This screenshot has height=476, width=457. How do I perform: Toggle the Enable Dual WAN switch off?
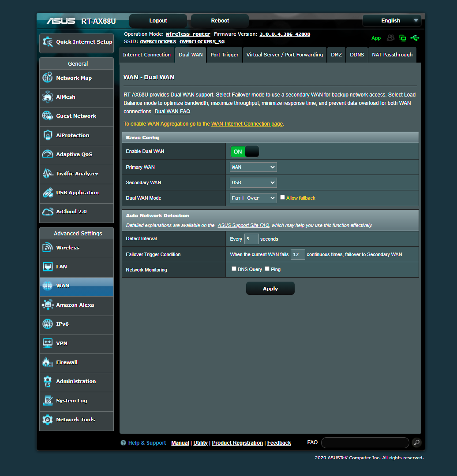coord(245,152)
